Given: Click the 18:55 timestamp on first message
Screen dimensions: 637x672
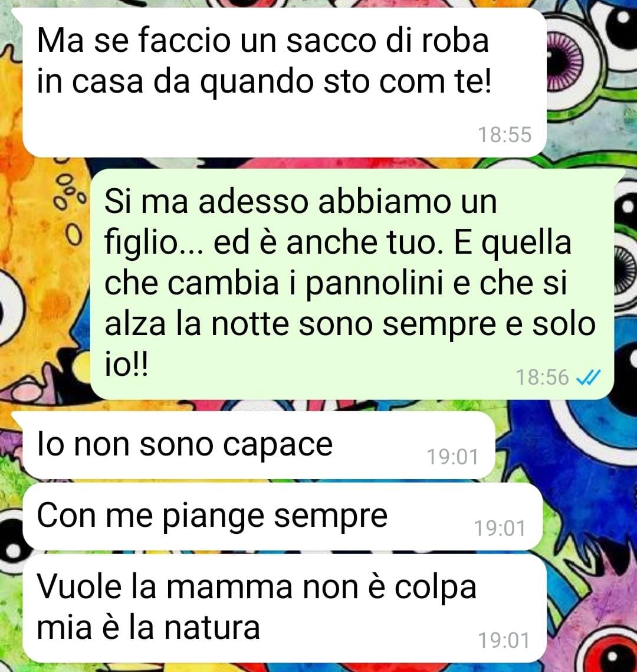Looking at the screenshot, I should (505, 135).
